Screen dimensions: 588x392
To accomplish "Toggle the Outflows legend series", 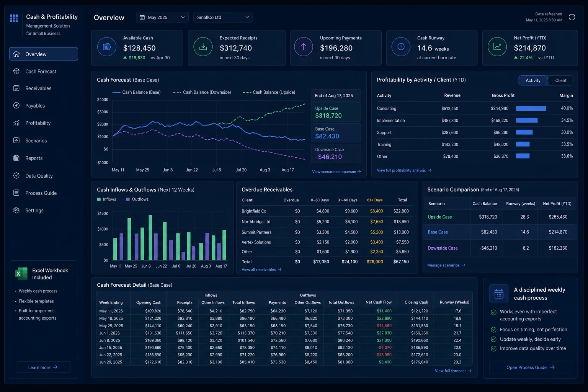I will click(137, 199).
